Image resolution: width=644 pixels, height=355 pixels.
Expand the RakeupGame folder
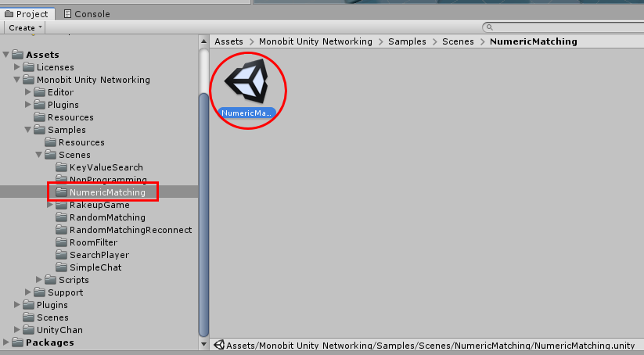click(x=50, y=204)
